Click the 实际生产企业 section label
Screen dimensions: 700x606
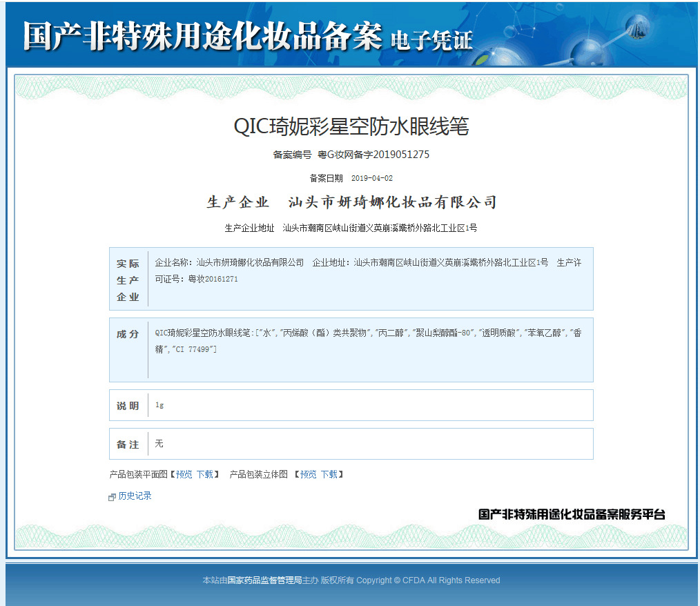coord(128,280)
